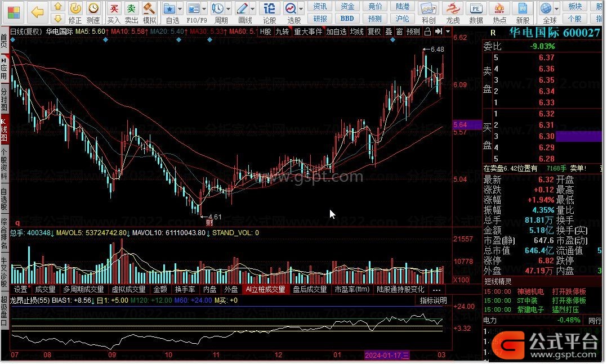
Task: Open the 科创 board icon
Action: coord(429,12)
